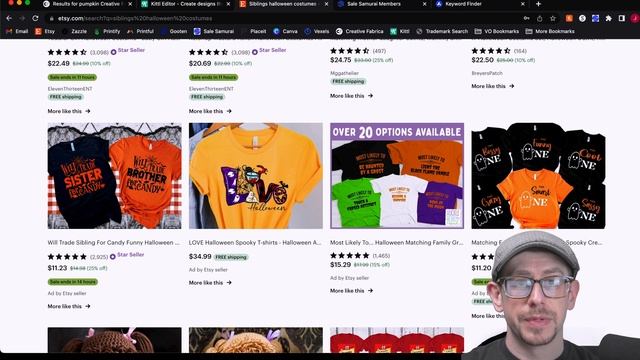Click More like this under Will Trade Sibling listing

click(69, 306)
